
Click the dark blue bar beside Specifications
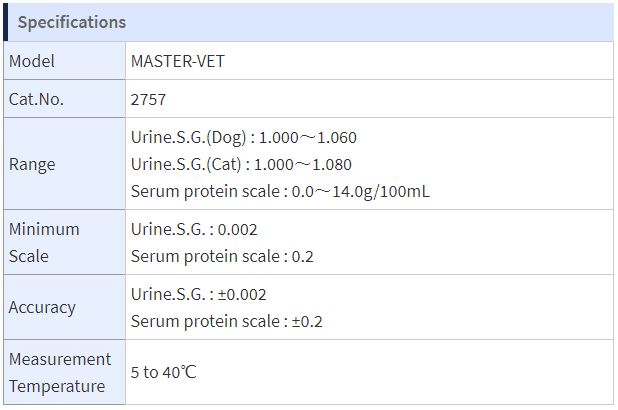coord(6,22)
